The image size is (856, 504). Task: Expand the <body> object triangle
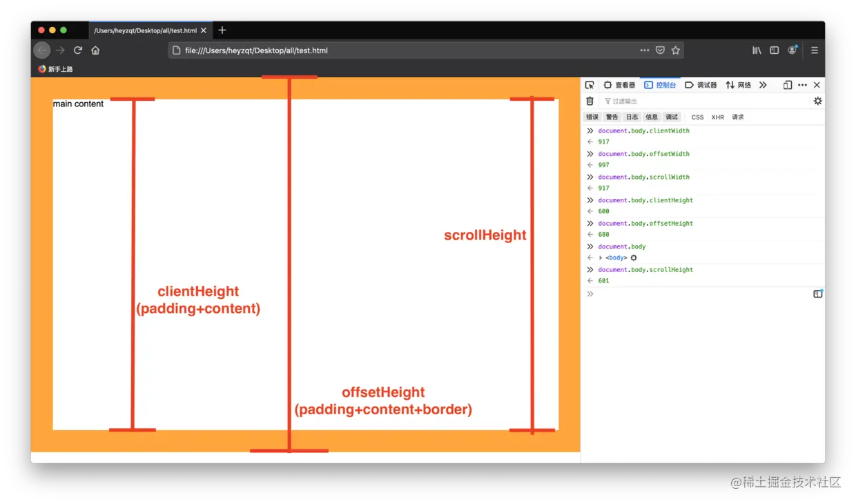(601, 258)
